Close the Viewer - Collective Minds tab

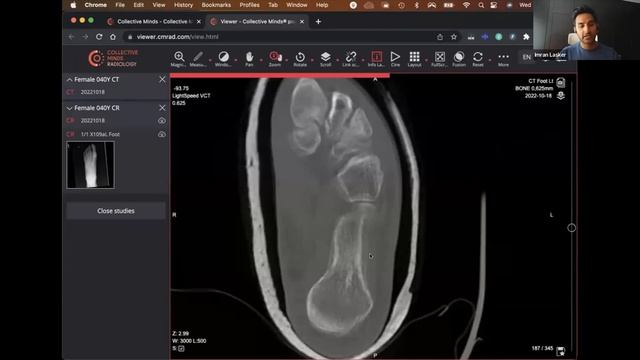pos(302,22)
